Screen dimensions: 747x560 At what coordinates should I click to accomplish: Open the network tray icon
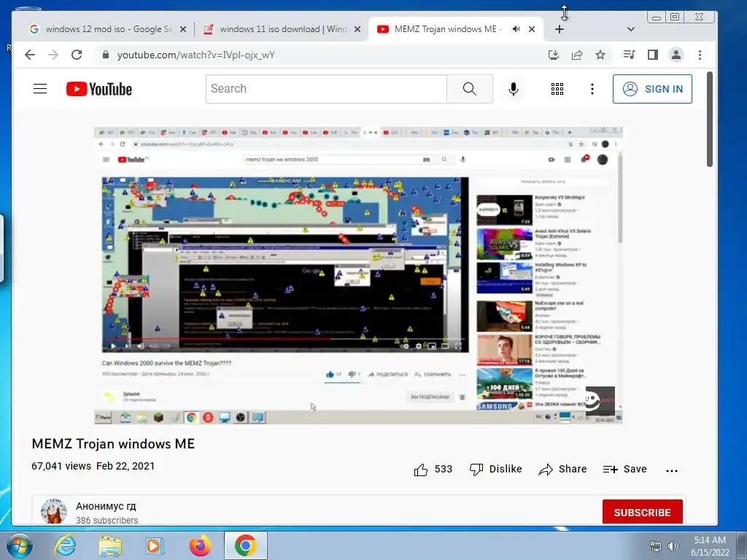(656, 546)
